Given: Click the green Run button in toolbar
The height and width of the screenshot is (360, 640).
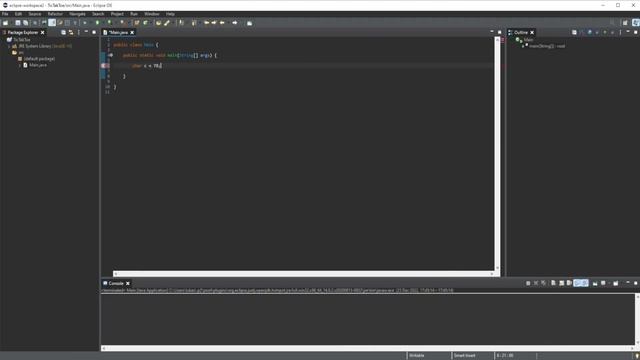Looking at the screenshot, I should (x=98, y=23).
